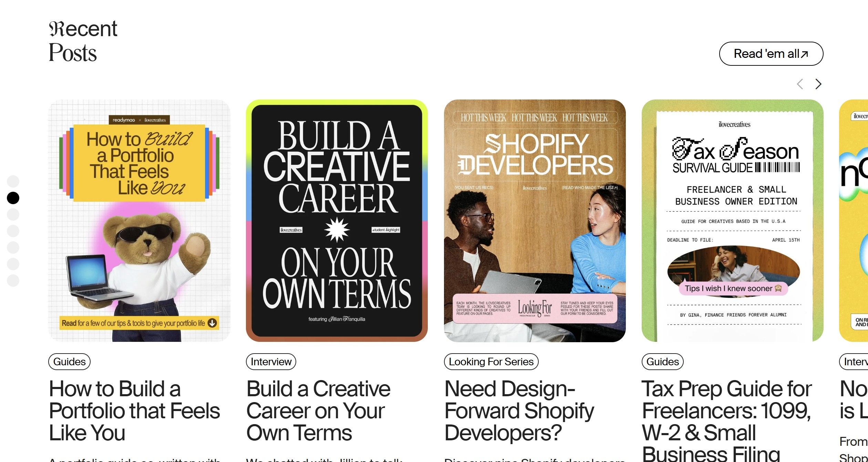Open the 'How to Build a Portfolio' title link
This screenshot has height=462, width=868.
point(134,411)
